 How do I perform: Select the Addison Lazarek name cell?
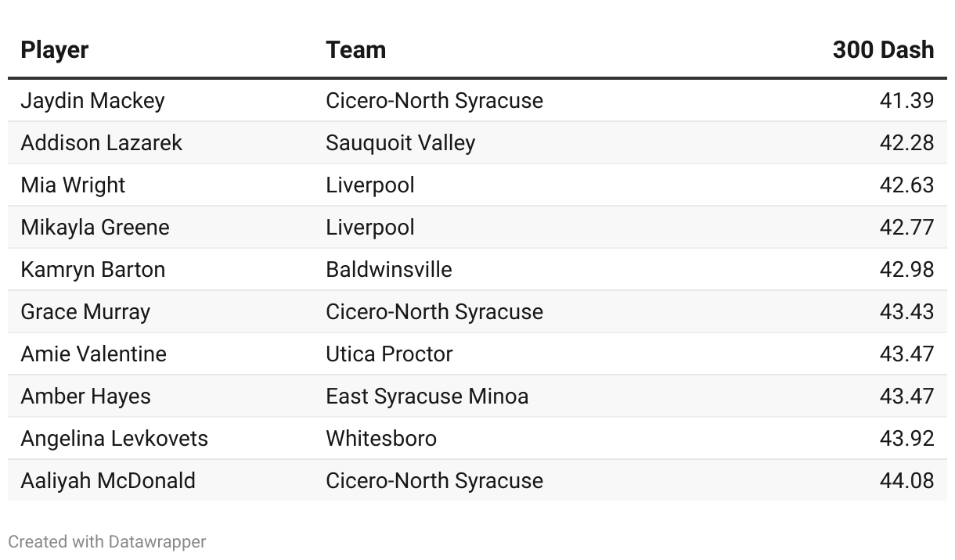pos(101,143)
